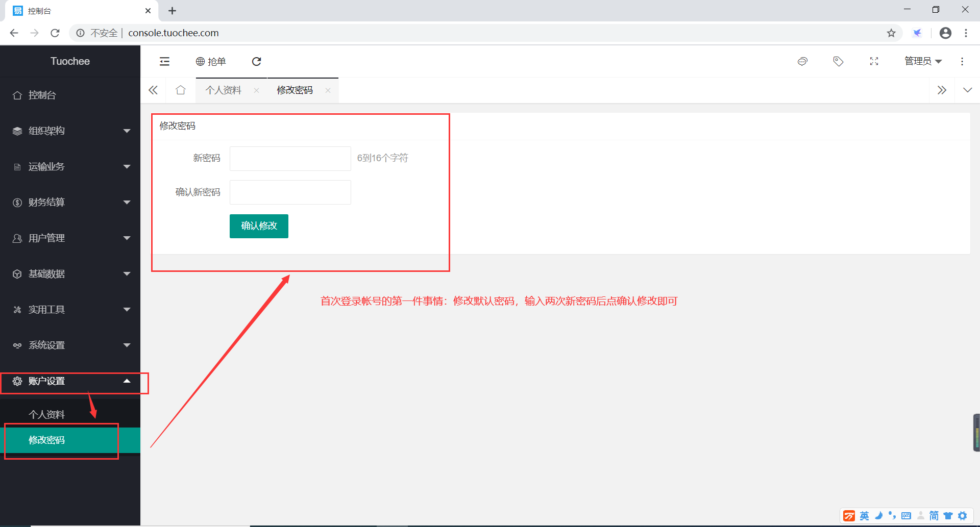The height and width of the screenshot is (527, 980).
Task: Open the message chat bubble icon
Action: click(x=802, y=62)
